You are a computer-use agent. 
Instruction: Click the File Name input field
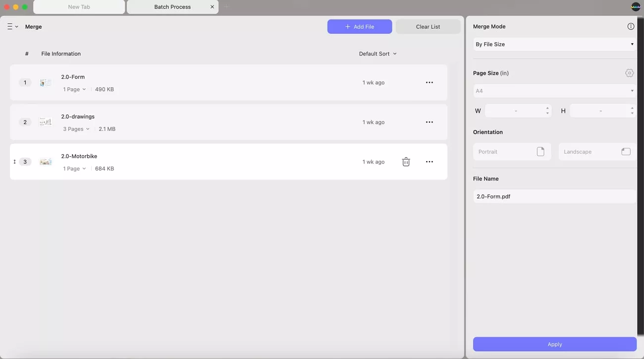click(554, 196)
